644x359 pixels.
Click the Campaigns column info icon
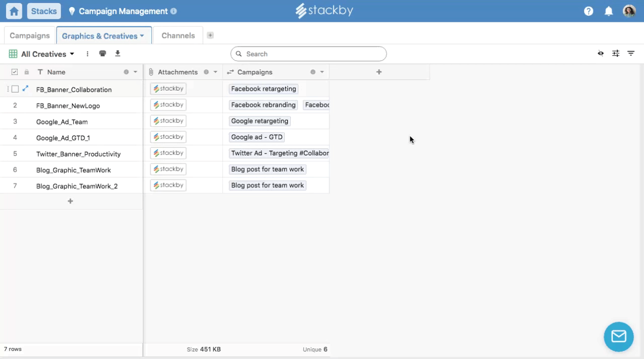point(313,72)
